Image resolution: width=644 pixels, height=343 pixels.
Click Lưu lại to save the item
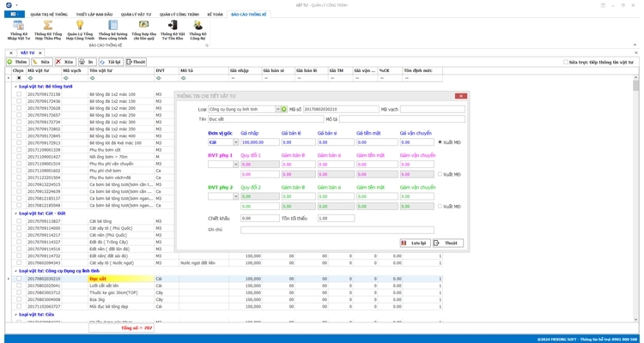(x=415, y=243)
